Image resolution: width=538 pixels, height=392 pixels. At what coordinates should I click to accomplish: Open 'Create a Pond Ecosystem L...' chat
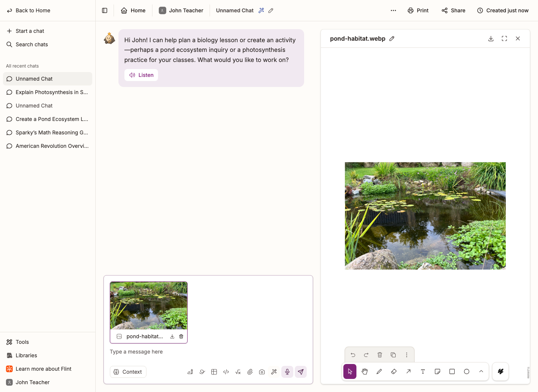point(47,119)
